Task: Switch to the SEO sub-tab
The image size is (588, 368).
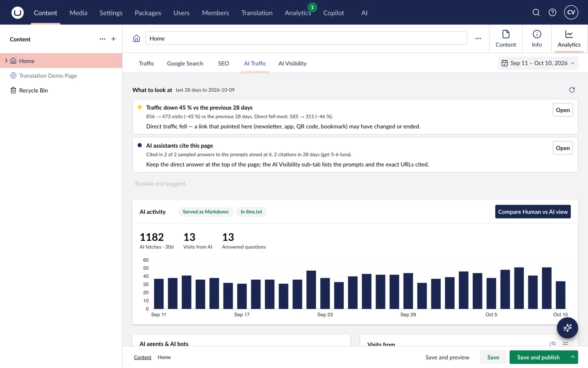Action: tap(223, 63)
